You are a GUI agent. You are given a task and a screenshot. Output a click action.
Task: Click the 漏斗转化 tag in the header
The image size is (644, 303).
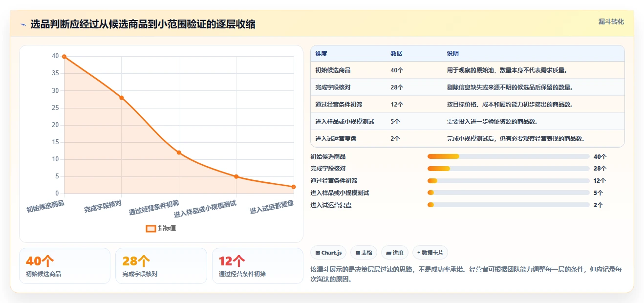[611, 22]
